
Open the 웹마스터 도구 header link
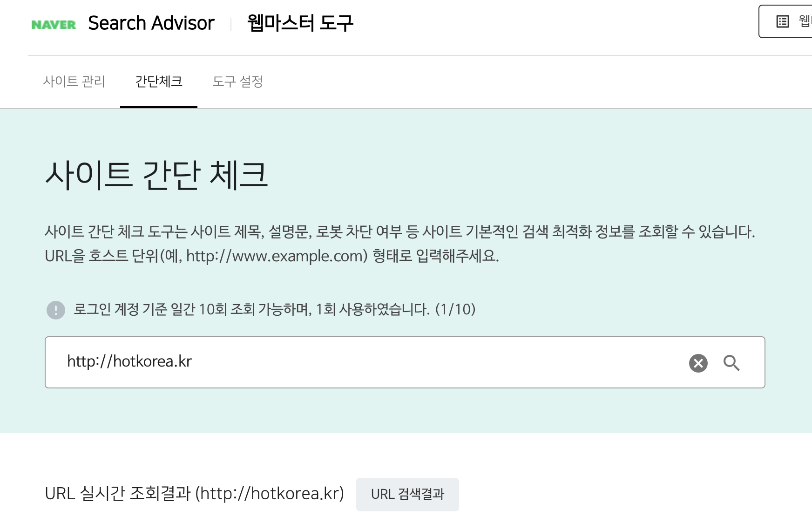click(x=300, y=23)
